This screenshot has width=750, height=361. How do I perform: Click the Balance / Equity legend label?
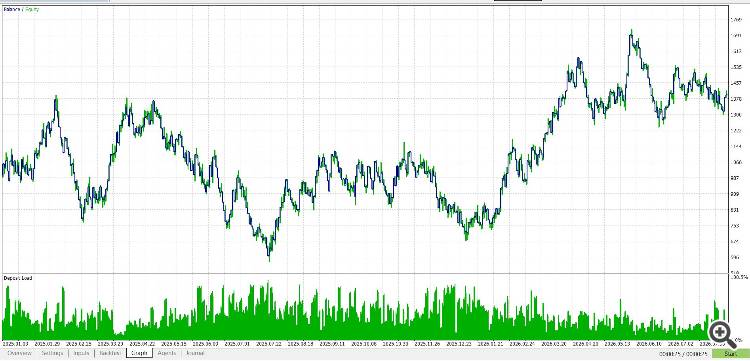coord(22,9)
